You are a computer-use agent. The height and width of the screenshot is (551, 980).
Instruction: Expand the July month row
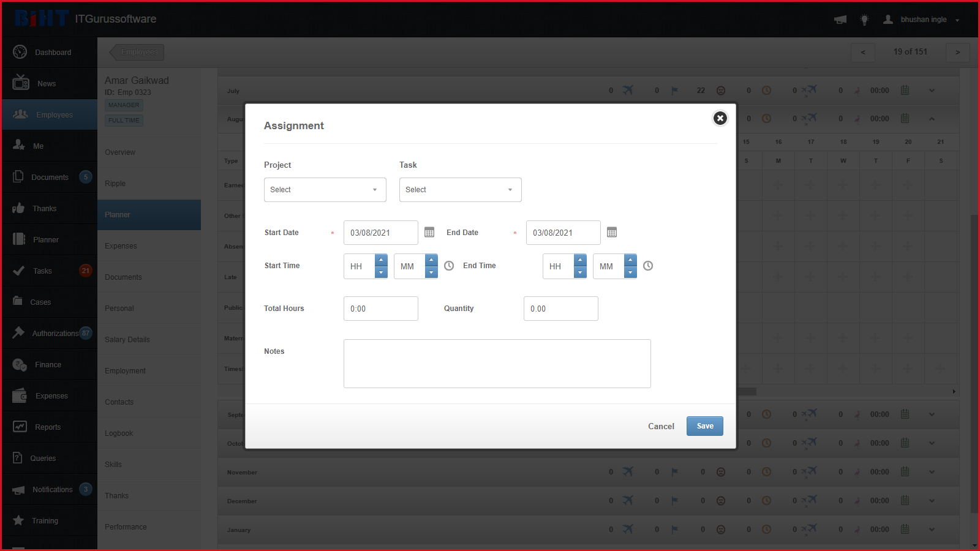(x=932, y=91)
